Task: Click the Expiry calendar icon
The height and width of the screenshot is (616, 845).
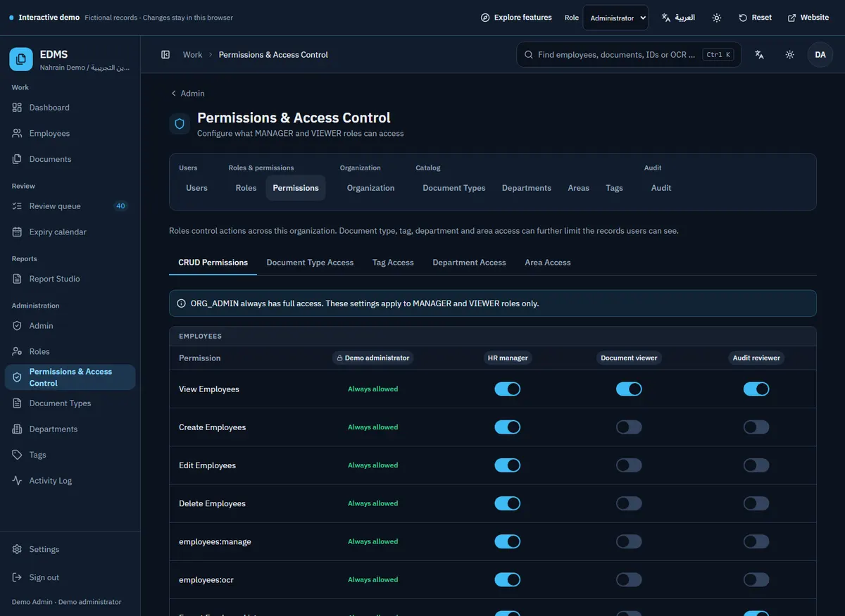Action: [x=17, y=232]
